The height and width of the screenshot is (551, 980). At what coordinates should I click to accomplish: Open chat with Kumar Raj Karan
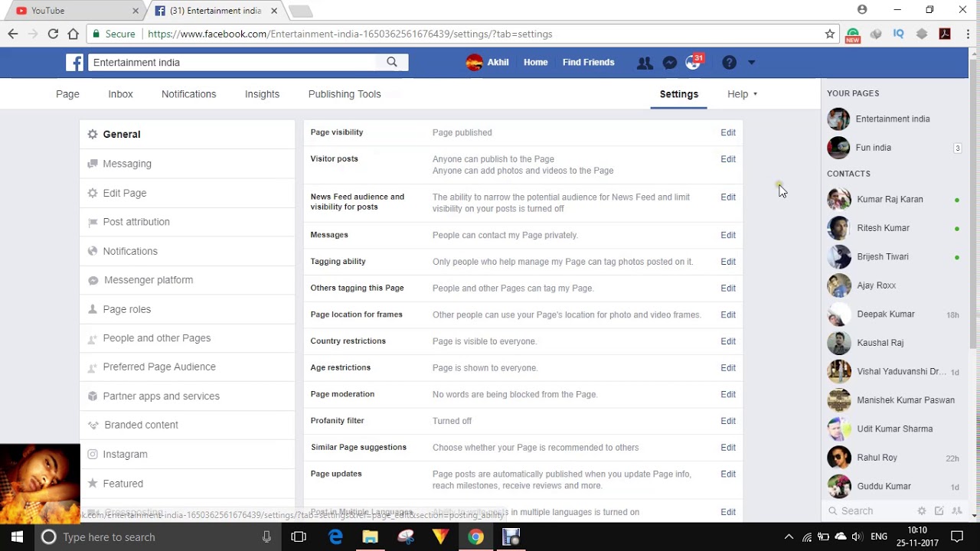[x=893, y=199]
